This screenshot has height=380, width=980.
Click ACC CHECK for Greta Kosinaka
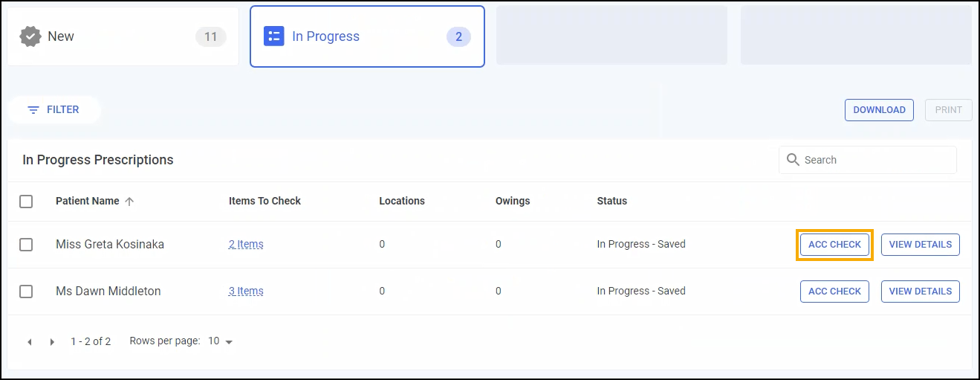click(x=834, y=245)
